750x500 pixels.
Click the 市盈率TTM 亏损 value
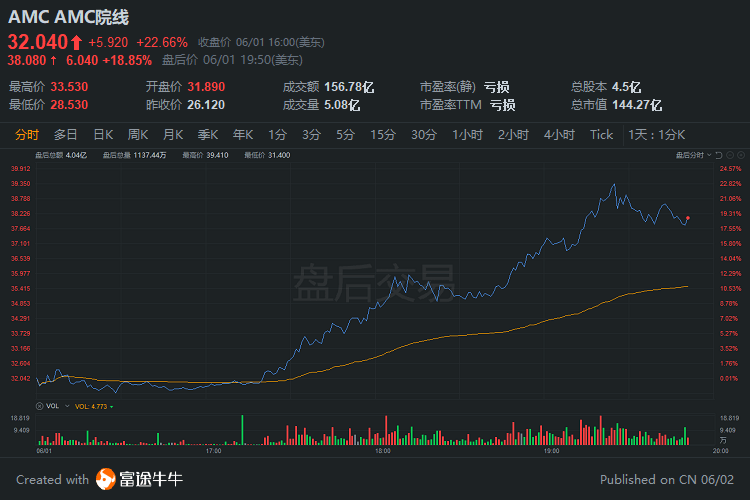pyautogui.click(x=502, y=105)
